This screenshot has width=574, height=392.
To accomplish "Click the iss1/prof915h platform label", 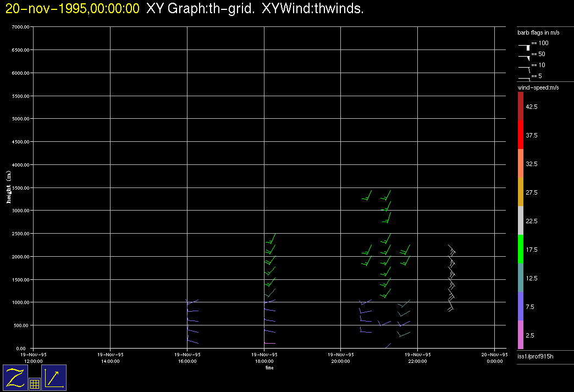I will coord(536,357).
